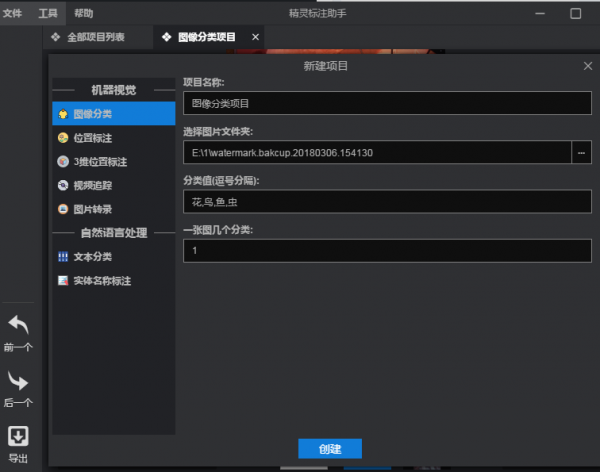Switch to the 全部项目列表 tab
Image resolution: width=600 pixels, height=472 pixels.
click(96, 37)
